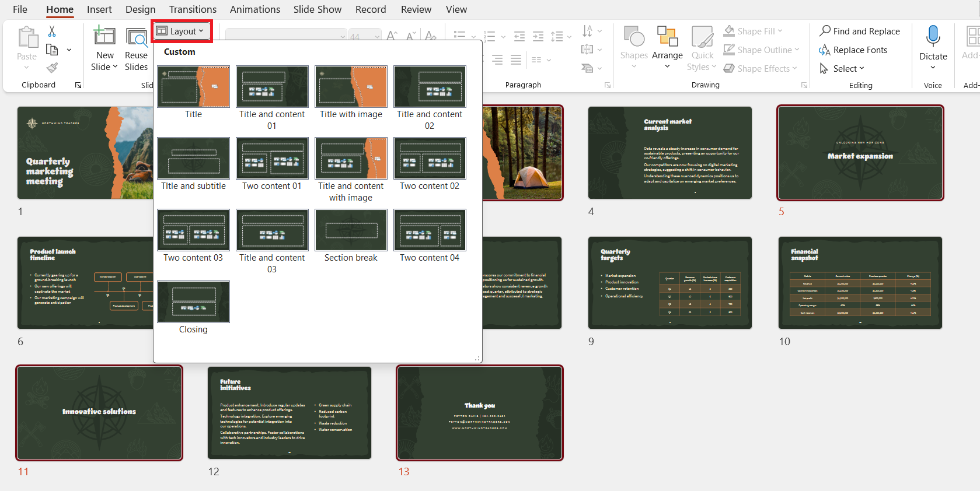The height and width of the screenshot is (491, 980).
Task: Switch to the Transitions tab
Action: (193, 9)
